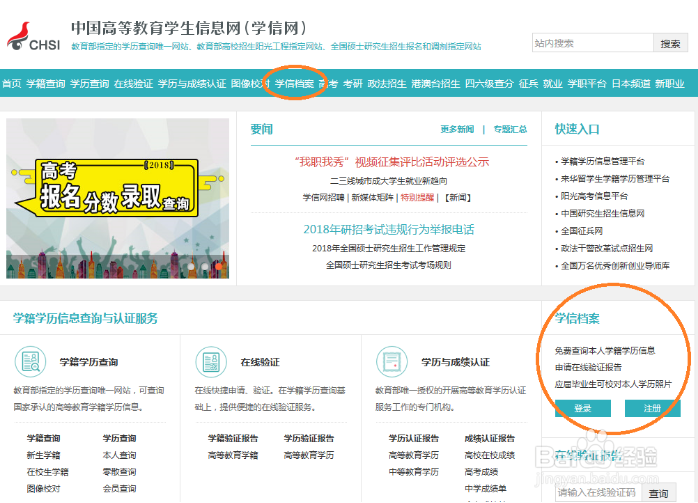Open 中国研究生招生信息网 quick link
Viewport: 698px width, 503px height.
(603, 213)
